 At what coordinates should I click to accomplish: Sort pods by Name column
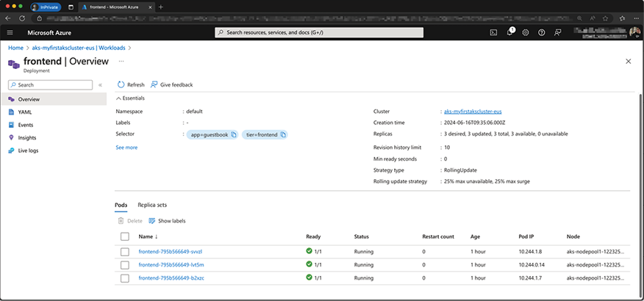click(149, 236)
